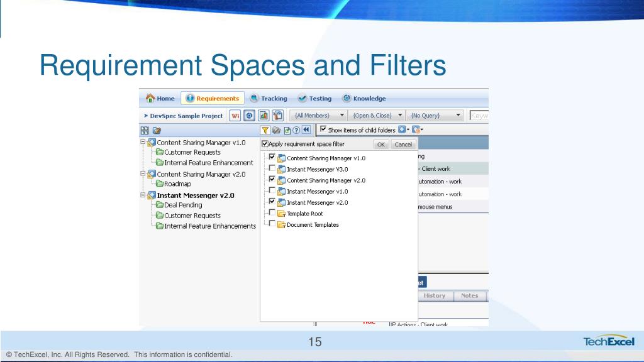Screen dimensions: 644x362
Task: Collapse the Content Sharing Manager v2.0 tree node
Action: pos(143,173)
